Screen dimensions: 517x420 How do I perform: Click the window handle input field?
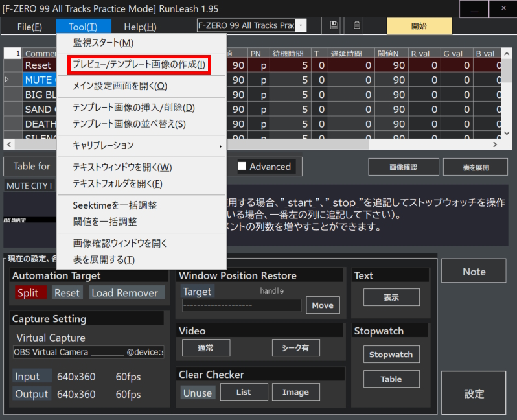point(242,305)
